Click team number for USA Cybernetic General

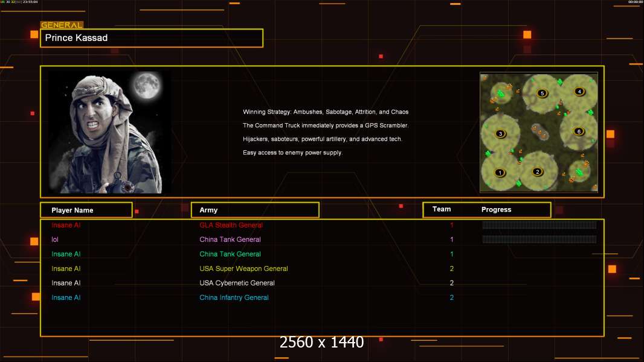click(452, 283)
